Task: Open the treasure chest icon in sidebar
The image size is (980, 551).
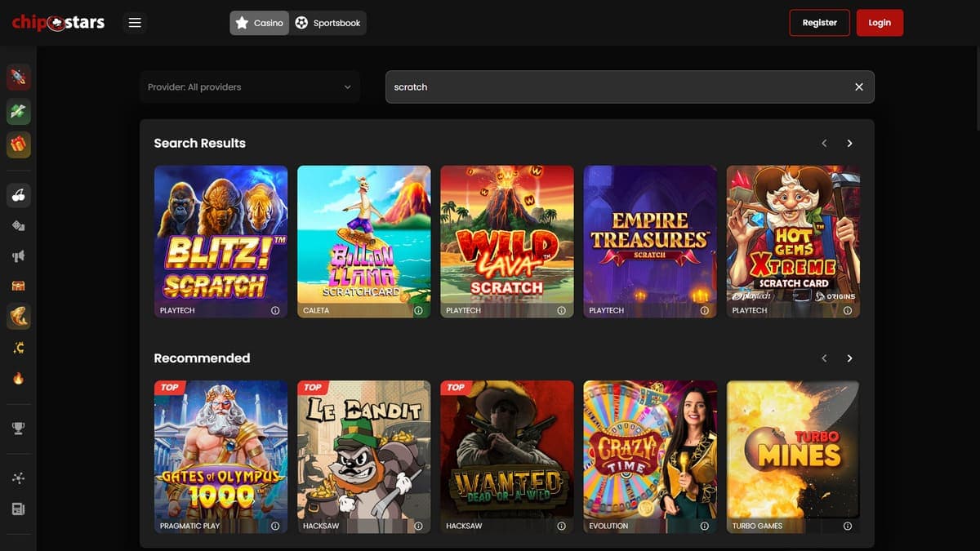Action: (x=18, y=286)
